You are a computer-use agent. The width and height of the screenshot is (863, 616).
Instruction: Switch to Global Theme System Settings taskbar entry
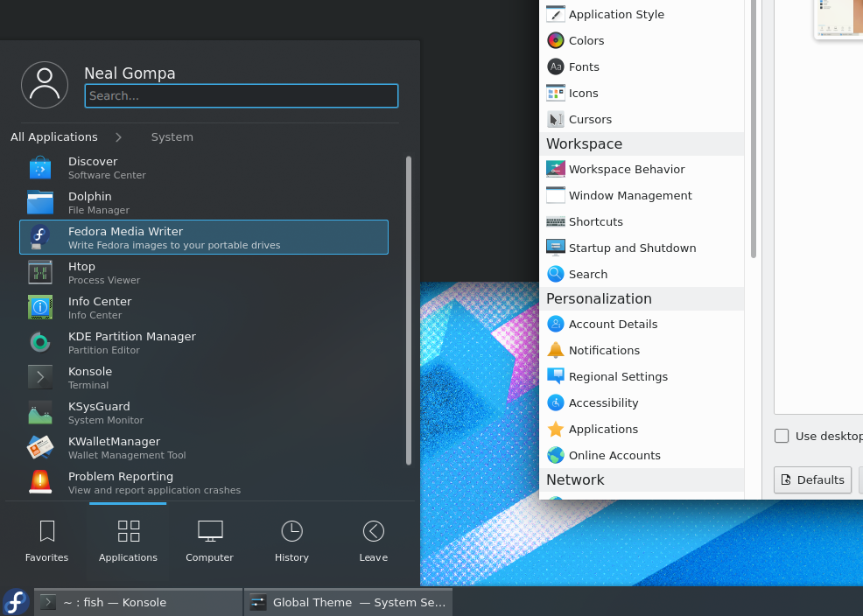tap(347, 602)
